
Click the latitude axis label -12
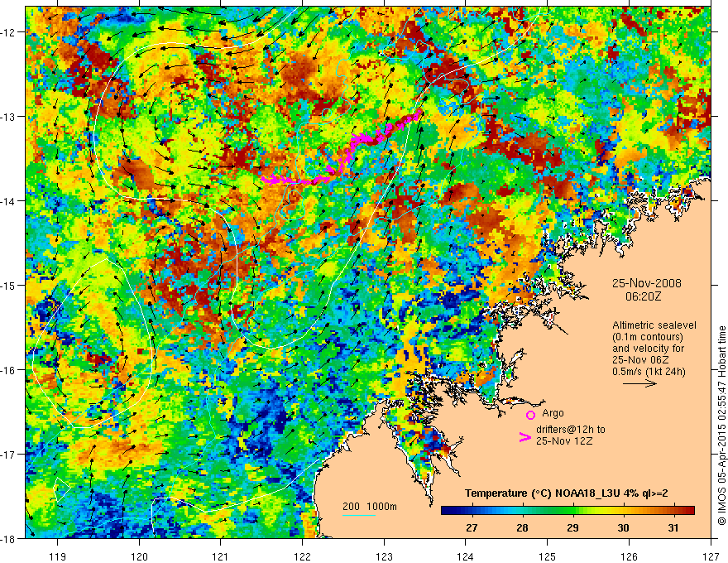[x=9, y=32]
